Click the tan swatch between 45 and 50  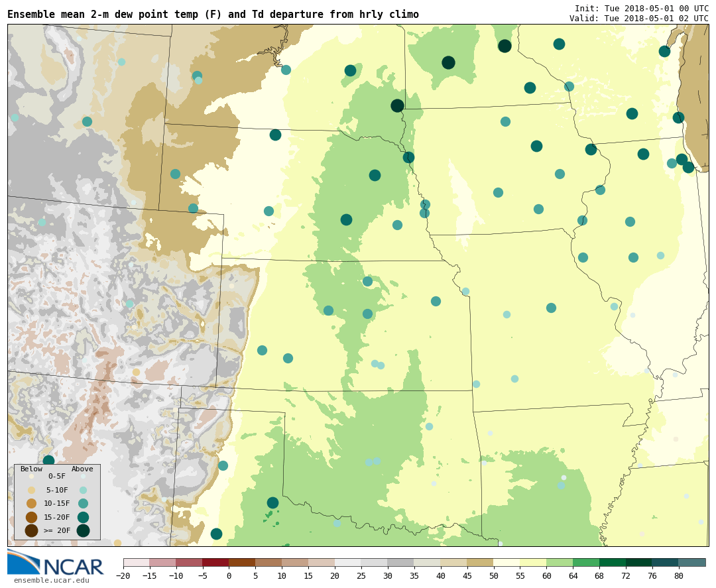coord(480,562)
